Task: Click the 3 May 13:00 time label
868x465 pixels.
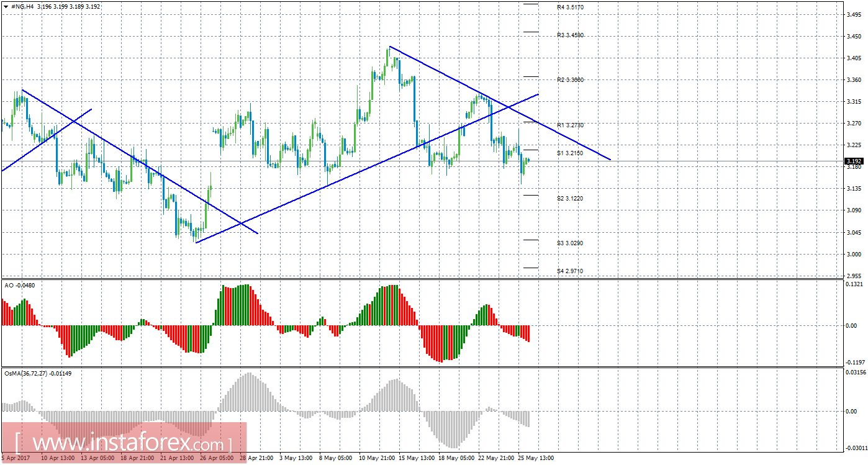Action: point(297,458)
